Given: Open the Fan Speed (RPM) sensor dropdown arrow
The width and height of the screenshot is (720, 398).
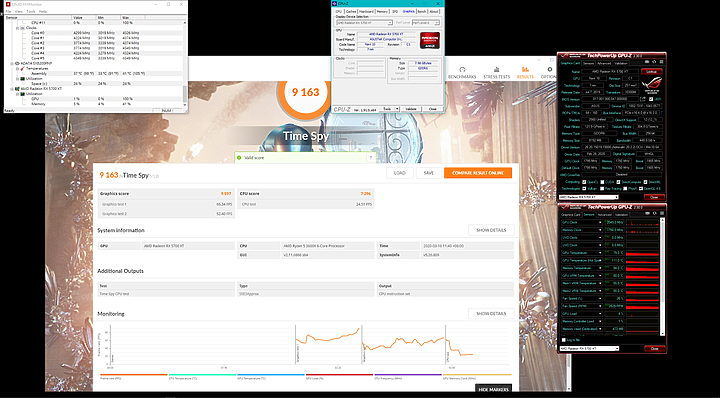Looking at the screenshot, I should tap(600, 306).
